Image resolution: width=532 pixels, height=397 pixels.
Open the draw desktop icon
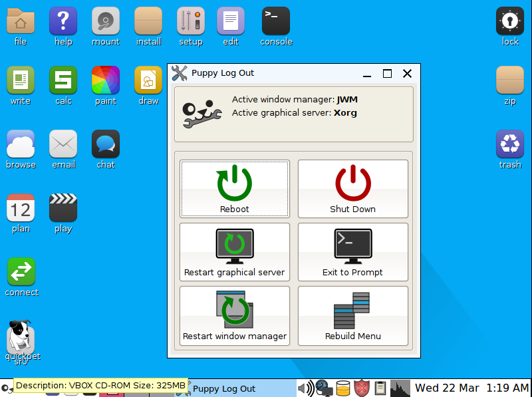[148, 80]
